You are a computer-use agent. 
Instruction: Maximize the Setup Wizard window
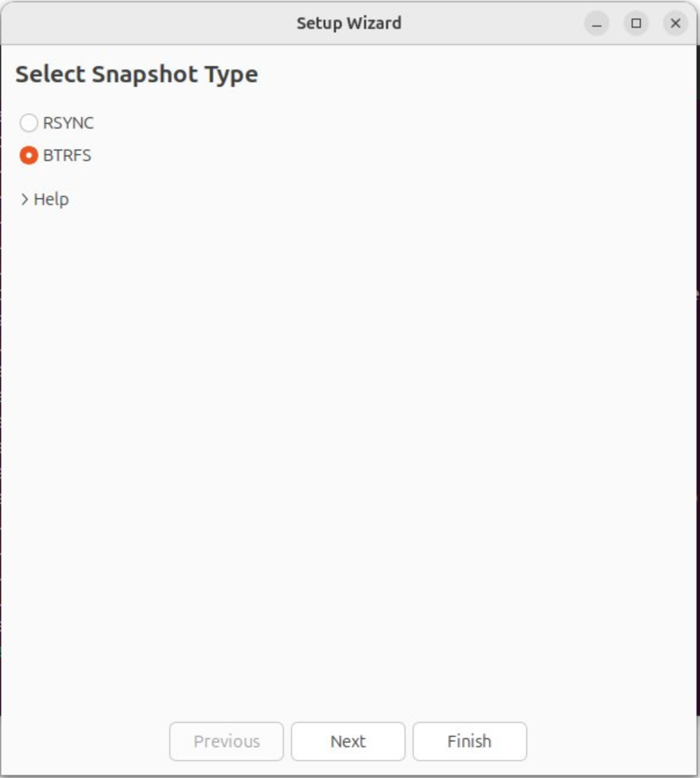coord(636,24)
